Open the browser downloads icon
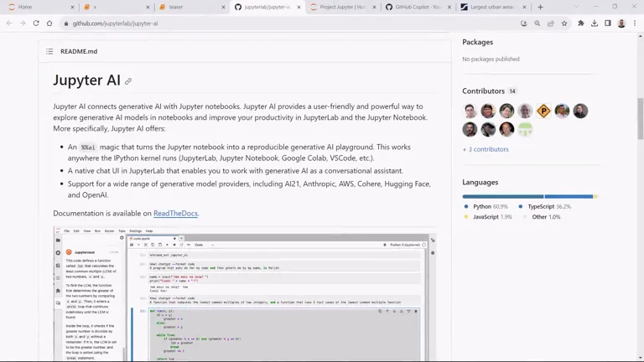This screenshot has width=644, height=362. point(595,23)
